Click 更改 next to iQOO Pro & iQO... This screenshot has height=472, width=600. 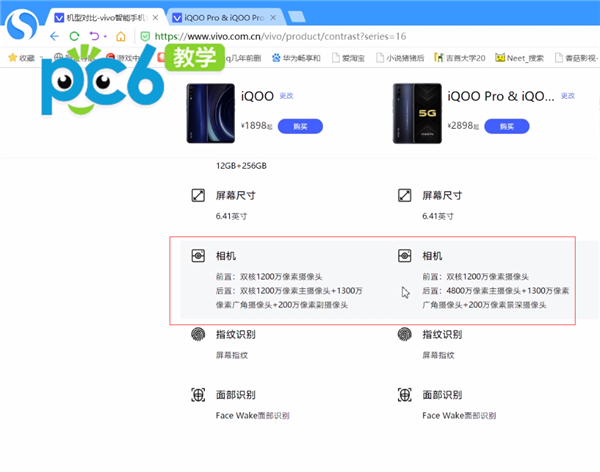pos(568,96)
